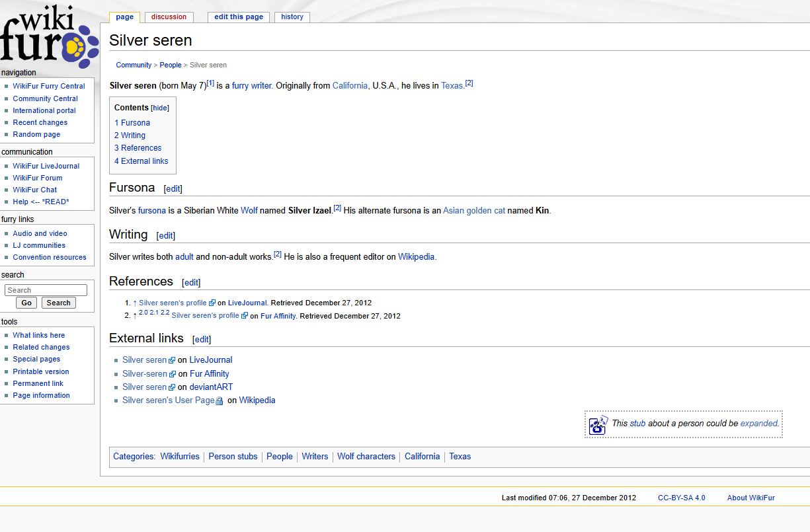Open Page information tool
This screenshot has height=532, width=810.
pyautogui.click(x=41, y=395)
